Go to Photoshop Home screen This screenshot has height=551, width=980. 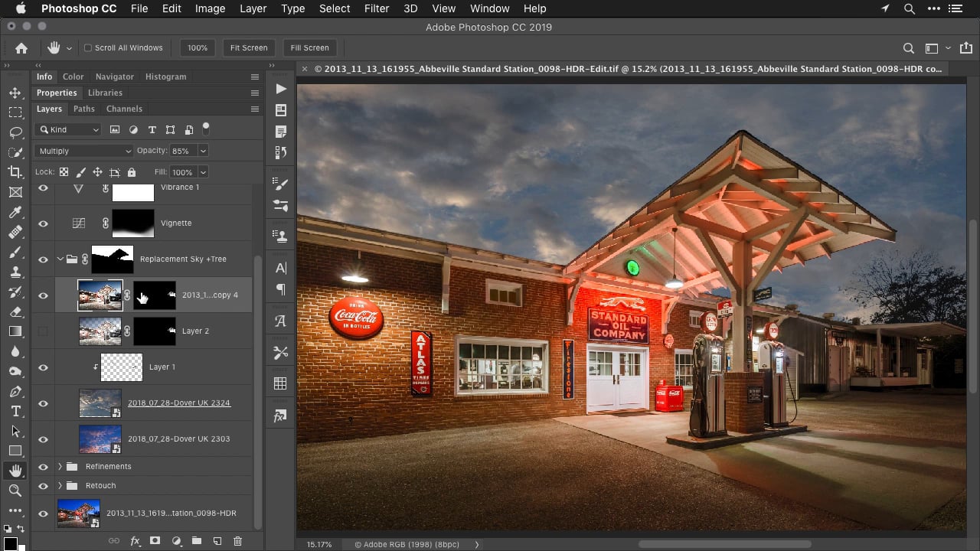coord(21,47)
